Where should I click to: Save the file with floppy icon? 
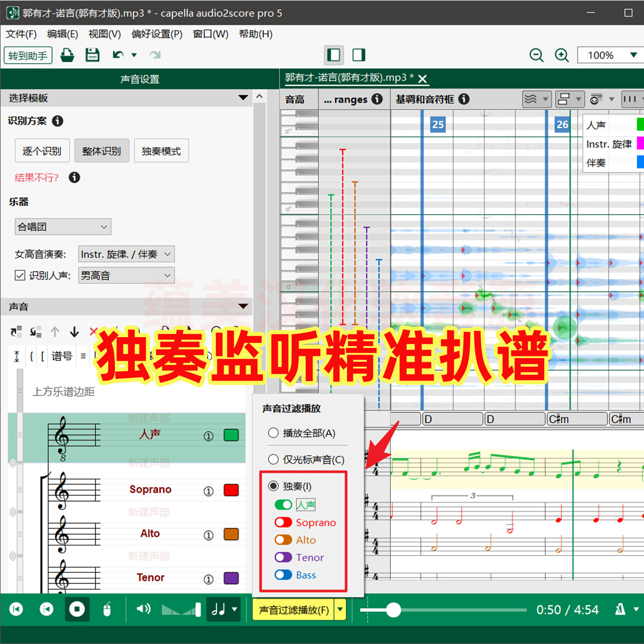coord(93,55)
